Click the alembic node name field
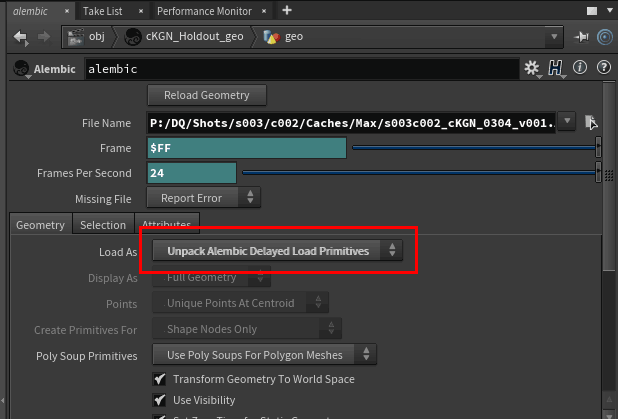Viewport: 618px width, 419px height. click(x=302, y=69)
